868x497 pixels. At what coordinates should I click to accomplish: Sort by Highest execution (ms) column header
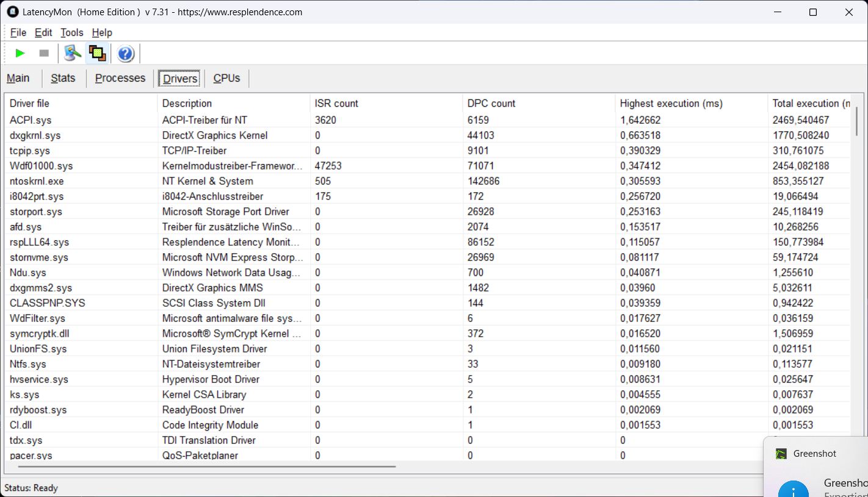point(692,104)
